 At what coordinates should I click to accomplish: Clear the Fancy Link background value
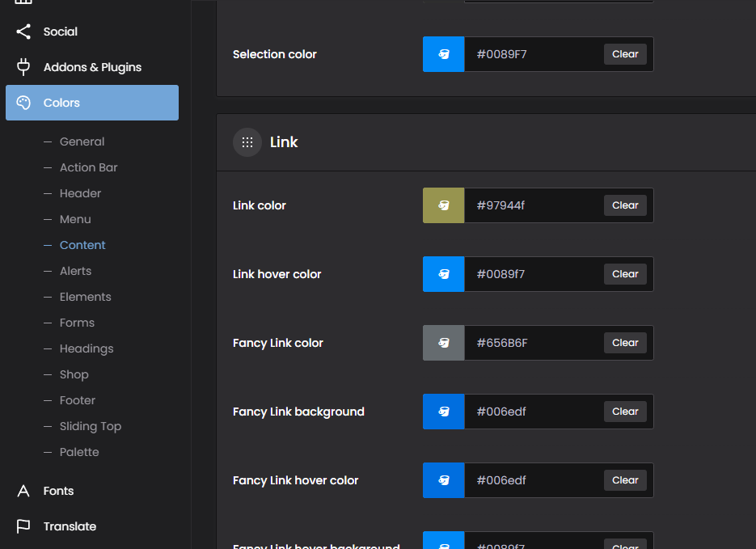625,412
